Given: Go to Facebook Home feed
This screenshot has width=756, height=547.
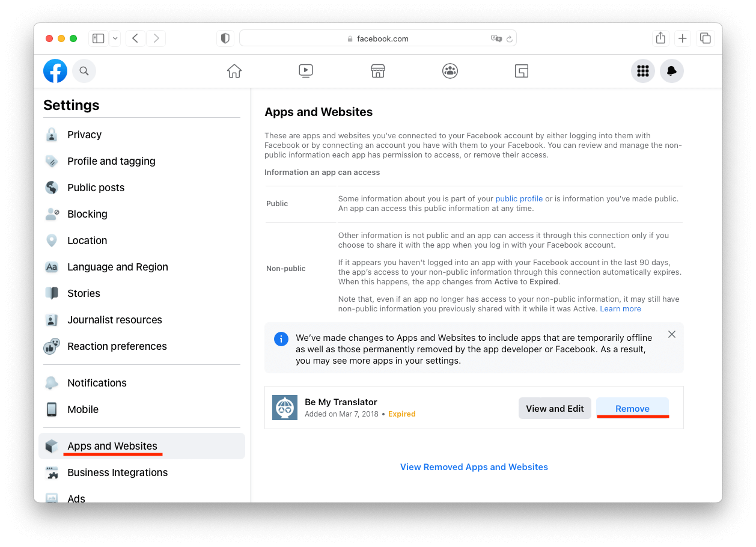Looking at the screenshot, I should point(234,71).
